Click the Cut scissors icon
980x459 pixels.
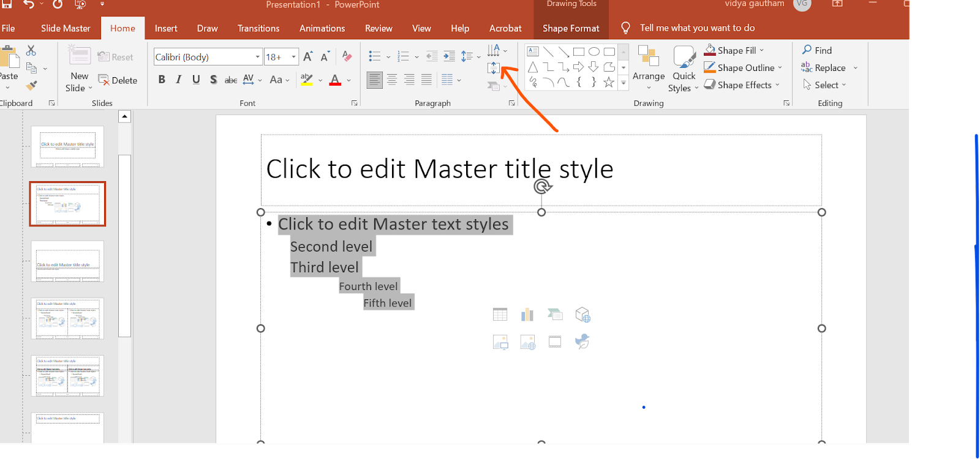31,50
